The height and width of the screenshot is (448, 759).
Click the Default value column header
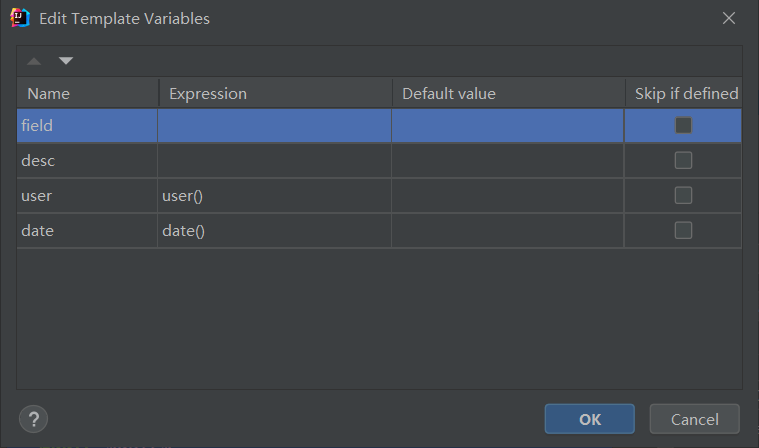coord(508,94)
